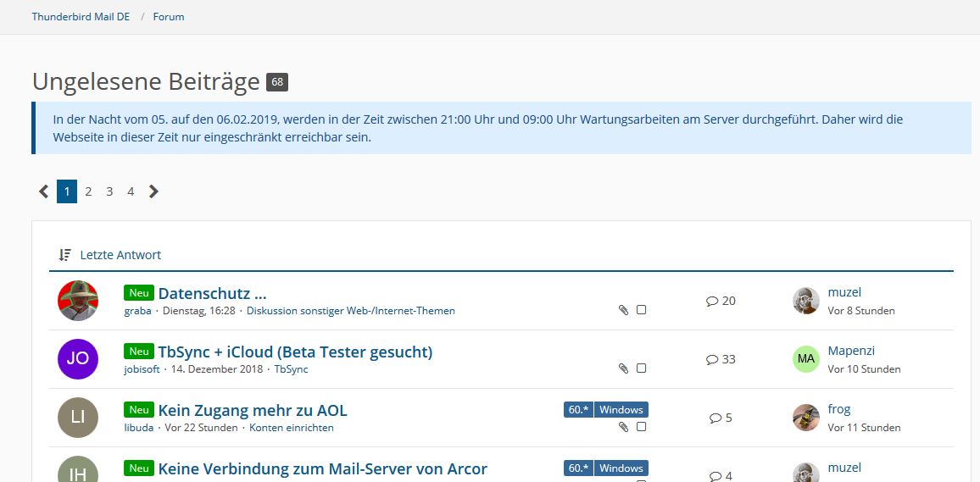Image resolution: width=980 pixels, height=482 pixels.
Task: Go to previous page arrow in pagination
Action: pyautogui.click(x=44, y=191)
